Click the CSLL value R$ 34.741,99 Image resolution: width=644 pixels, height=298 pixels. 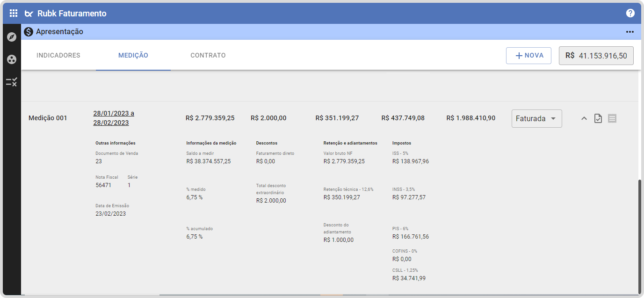tap(409, 278)
